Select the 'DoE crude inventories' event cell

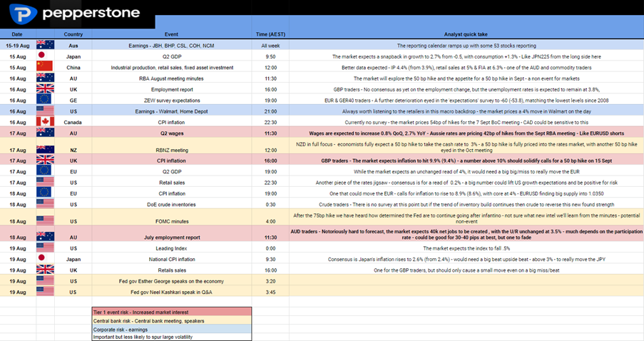(172, 205)
